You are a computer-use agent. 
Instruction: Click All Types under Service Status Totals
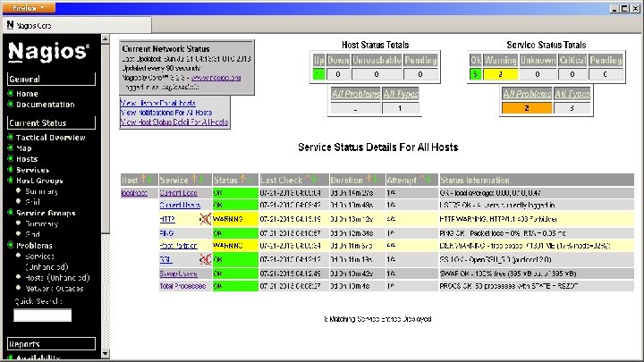[572, 94]
